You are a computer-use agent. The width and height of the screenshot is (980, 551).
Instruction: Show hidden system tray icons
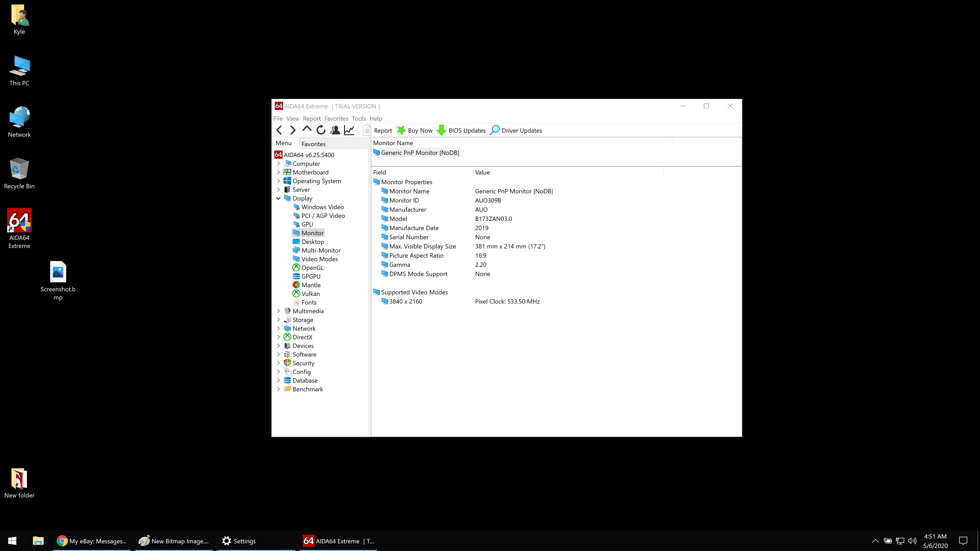[875, 541]
